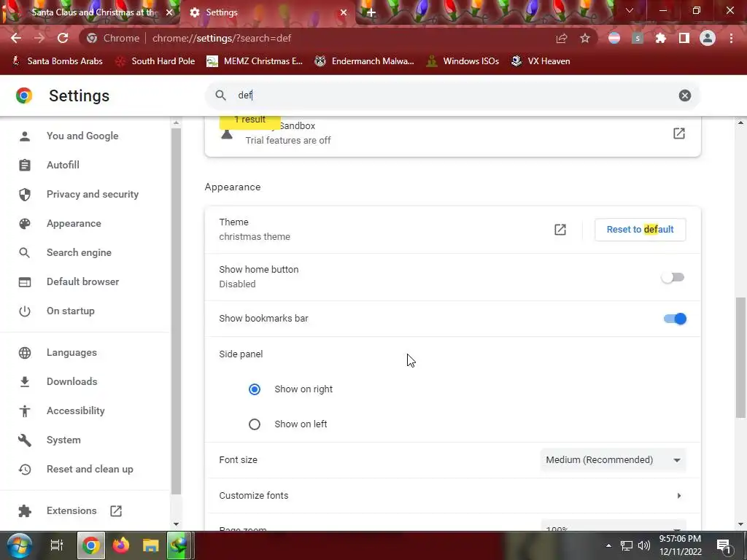The height and width of the screenshot is (560, 747).
Task: Click main page vertical scrollbar thumb
Action: coord(740,357)
